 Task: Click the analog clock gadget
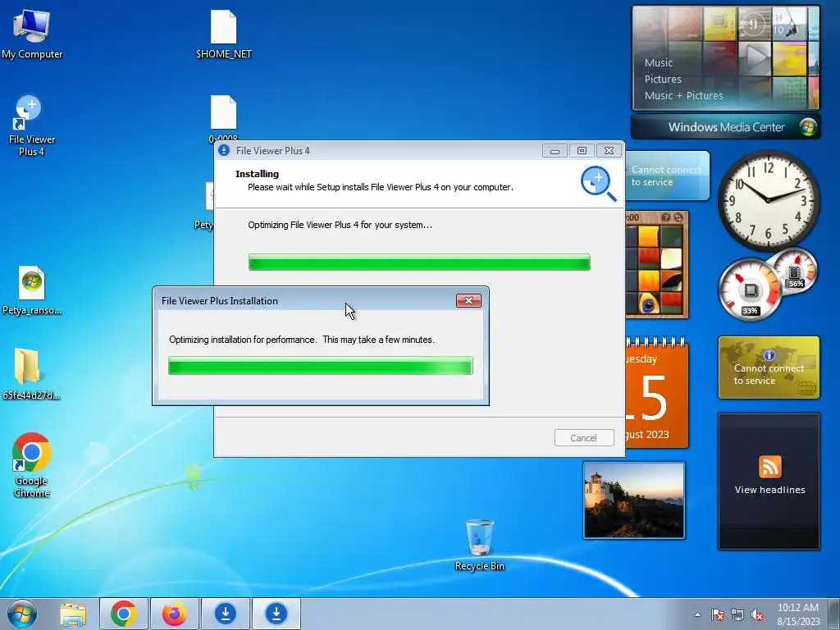(x=768, y=200)
